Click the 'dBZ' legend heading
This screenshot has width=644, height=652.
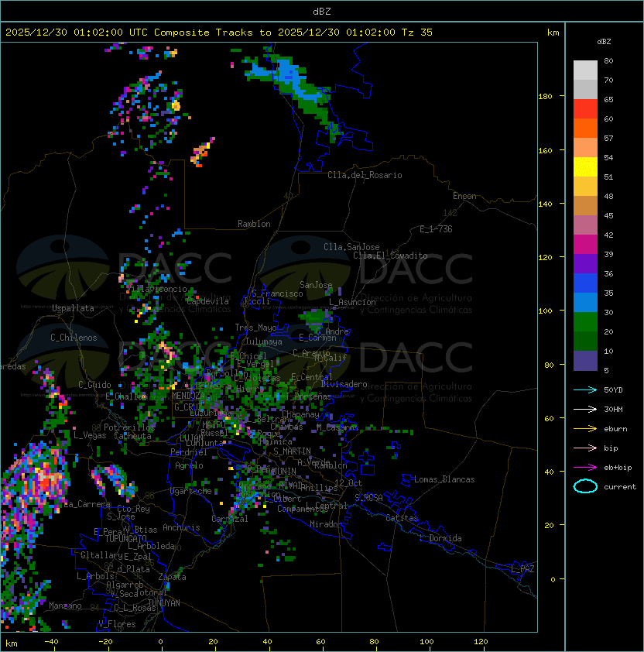tap(604, 42)
